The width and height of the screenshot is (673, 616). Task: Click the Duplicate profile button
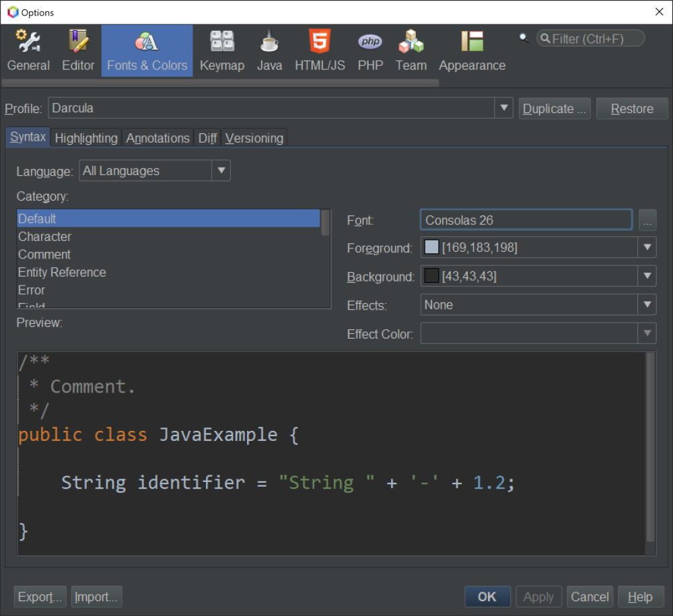[555, 109]
